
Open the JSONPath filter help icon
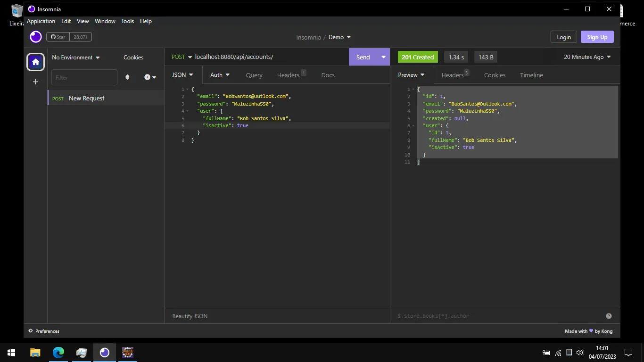pyautogui.click(x=609, y=316)
